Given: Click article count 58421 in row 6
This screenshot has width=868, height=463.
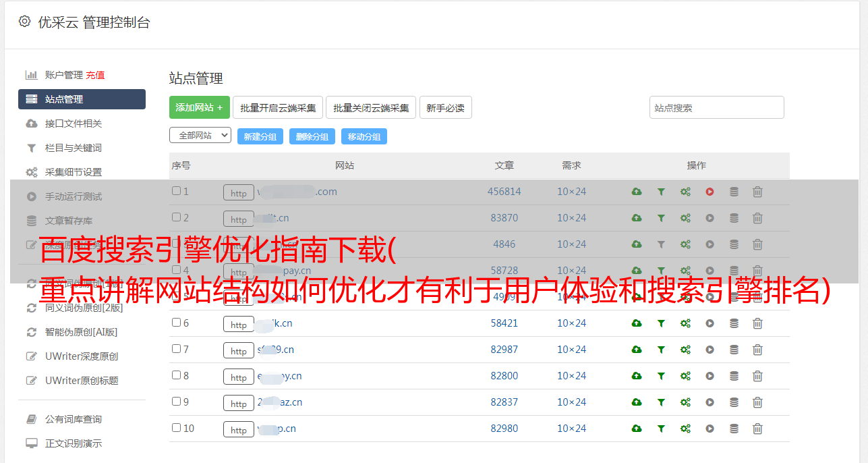Looking at the screenshot, I should tap(504, 323).
